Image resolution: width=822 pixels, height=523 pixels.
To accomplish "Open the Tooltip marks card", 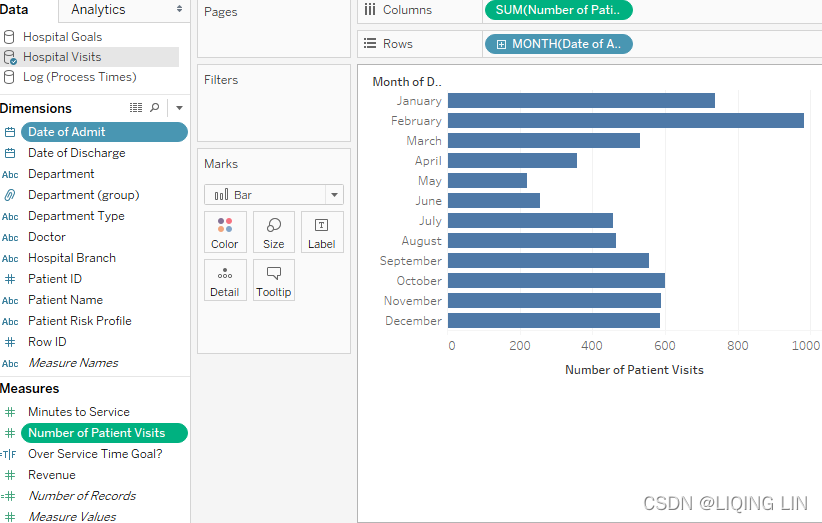I will click(274, 280).
